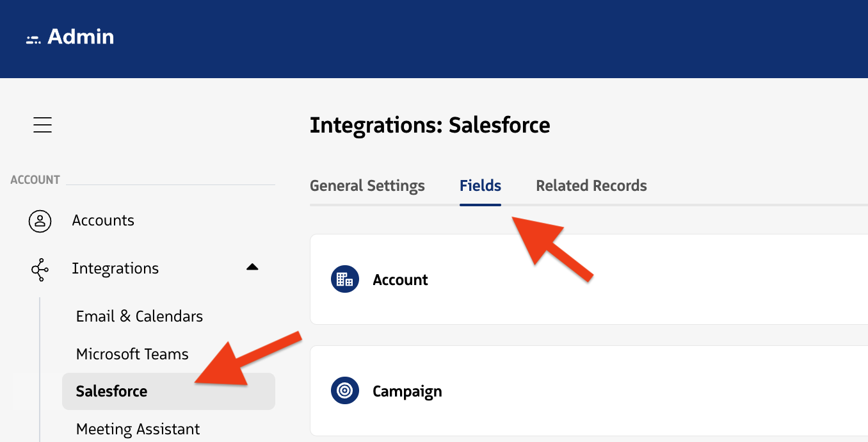The width and height of the screenshot is (868, 442).
Task: Go to Microsoft Teams integration
Action: (x=132, y=354)
